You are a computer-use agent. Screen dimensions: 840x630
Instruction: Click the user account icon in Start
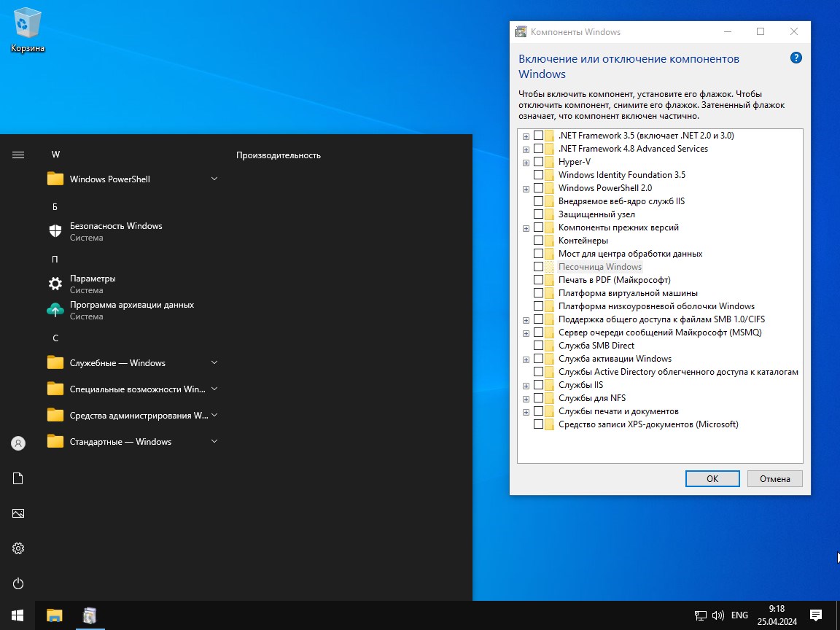(x=18, y=443)
